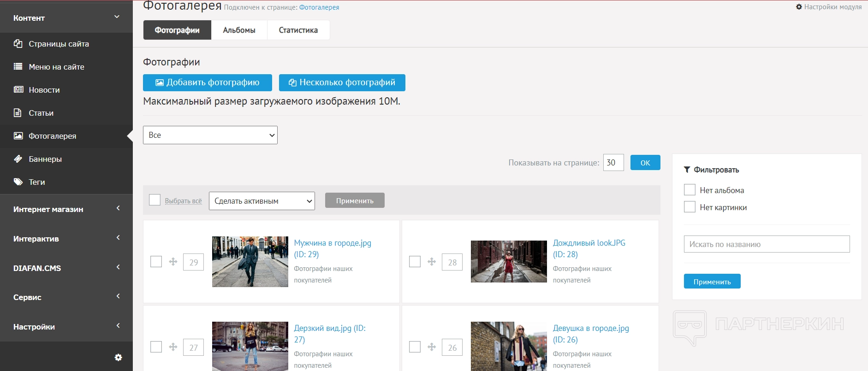Focus the Искать по названию search field
Image resolution: width=868 pixels, height=371 pixels.
click(767, 244)
